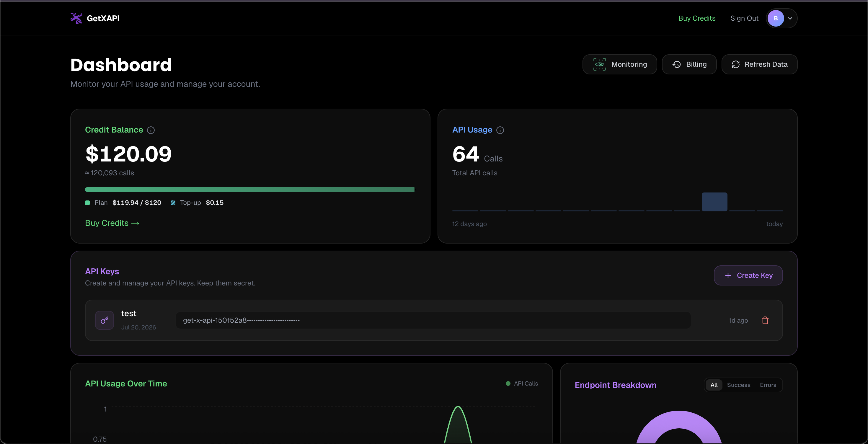Screen dimensions: 868x444
Task: Click the '$0.15' top-up value
Action: 215,203
